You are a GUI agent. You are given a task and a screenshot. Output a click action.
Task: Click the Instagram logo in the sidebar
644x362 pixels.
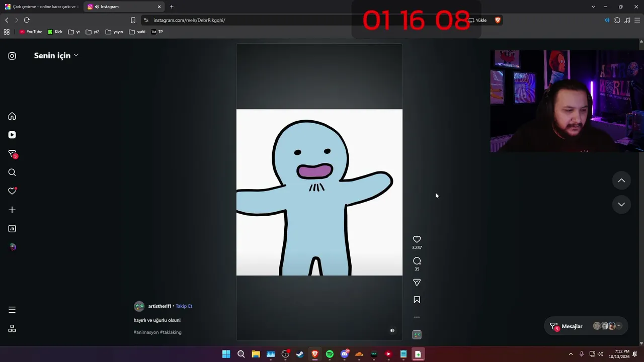[12, 56]
